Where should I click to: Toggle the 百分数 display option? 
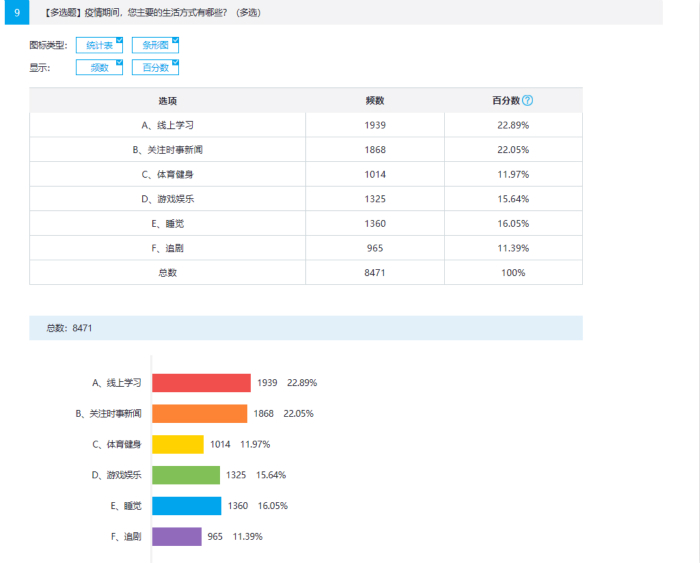[155, 68]
